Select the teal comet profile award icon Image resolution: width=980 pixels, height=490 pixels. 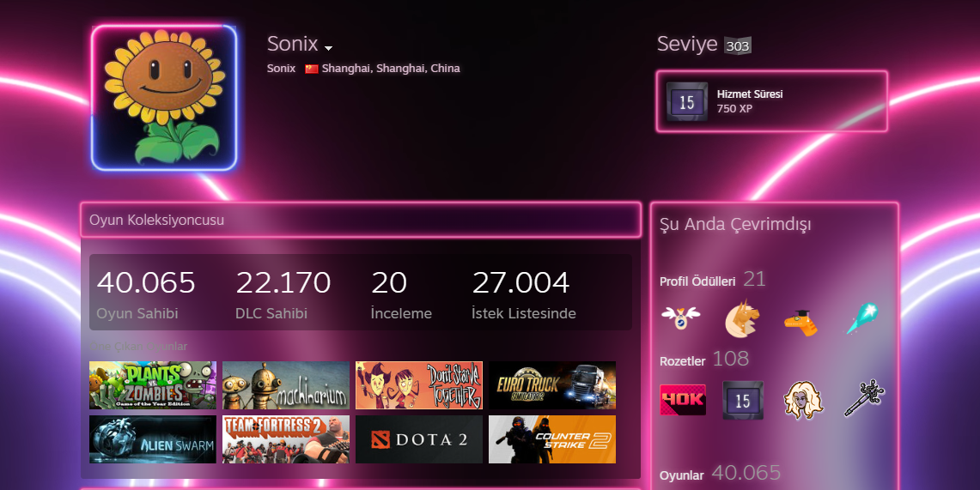863,318
